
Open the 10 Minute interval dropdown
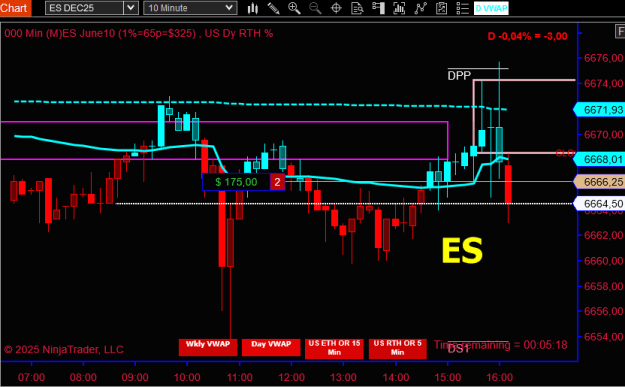190,8
